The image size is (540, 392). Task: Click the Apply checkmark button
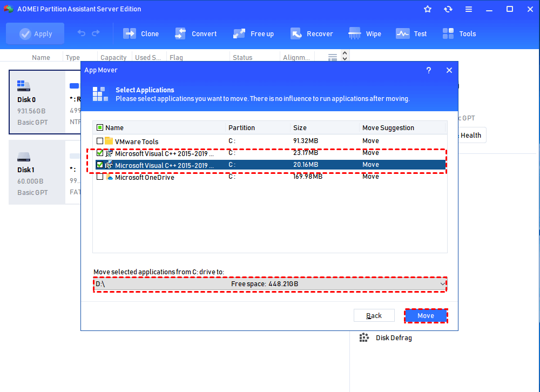(35, 33)
